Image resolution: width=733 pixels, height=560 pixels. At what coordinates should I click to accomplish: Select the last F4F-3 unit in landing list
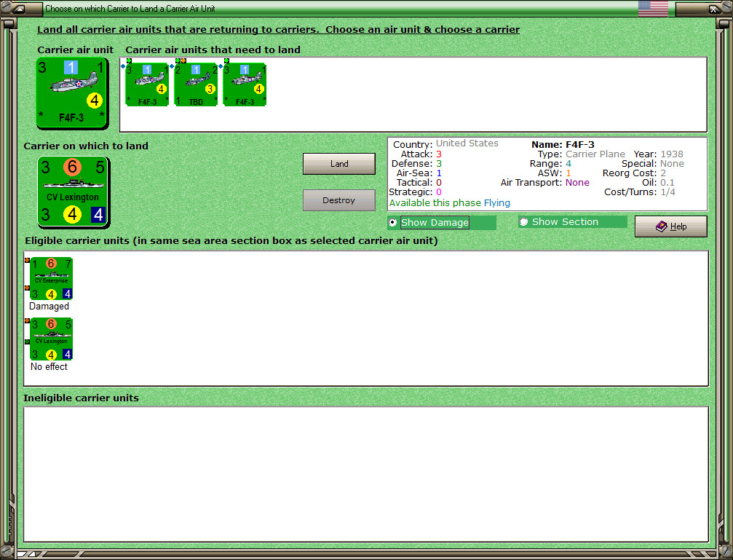245,84
